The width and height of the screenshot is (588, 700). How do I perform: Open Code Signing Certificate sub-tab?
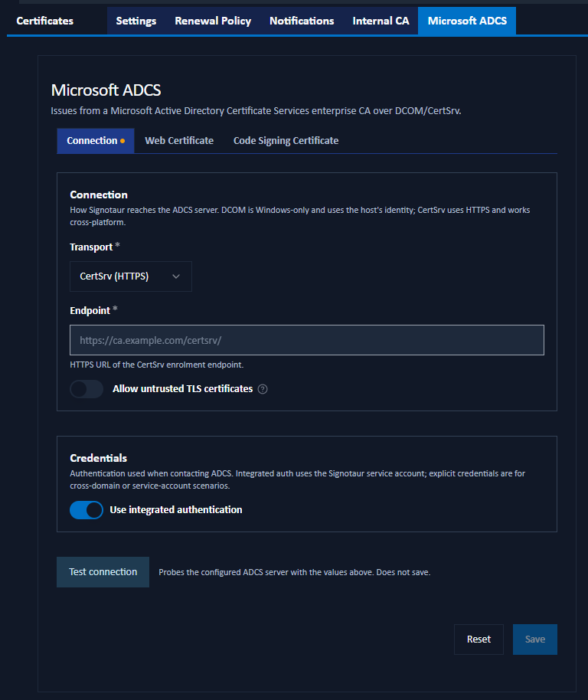[286, 141]
